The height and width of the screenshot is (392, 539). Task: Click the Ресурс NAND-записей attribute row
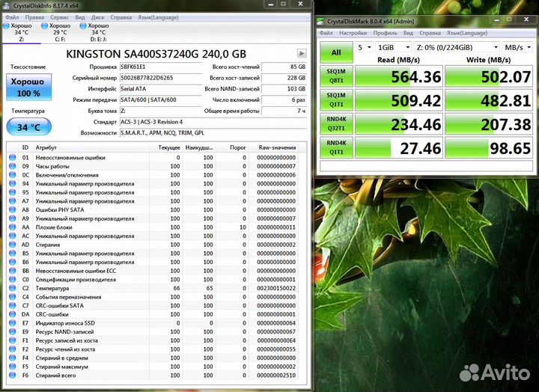coord(156,332)
